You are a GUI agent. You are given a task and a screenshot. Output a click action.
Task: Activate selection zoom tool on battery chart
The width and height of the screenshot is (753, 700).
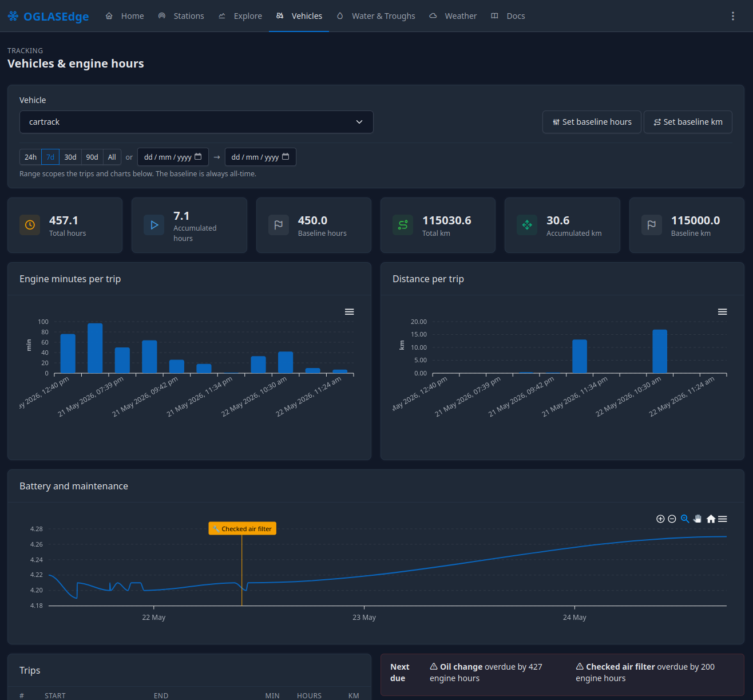tap(685, 519)
